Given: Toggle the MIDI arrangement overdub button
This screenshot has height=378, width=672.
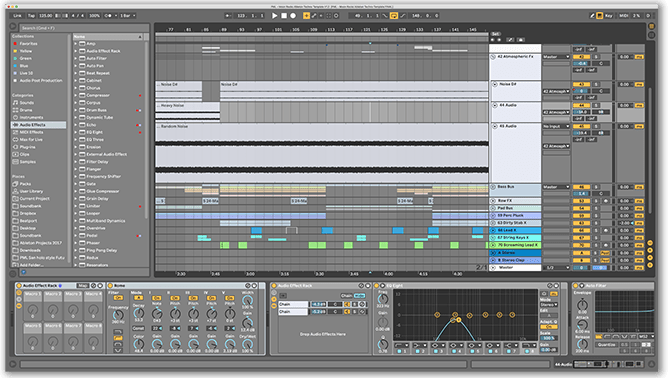Looking at the screenshot, I should point(306,15).
